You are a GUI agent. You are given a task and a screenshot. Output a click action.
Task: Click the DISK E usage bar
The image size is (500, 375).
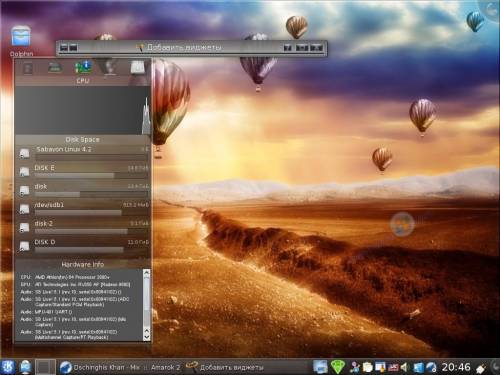[x=92, y=175]
